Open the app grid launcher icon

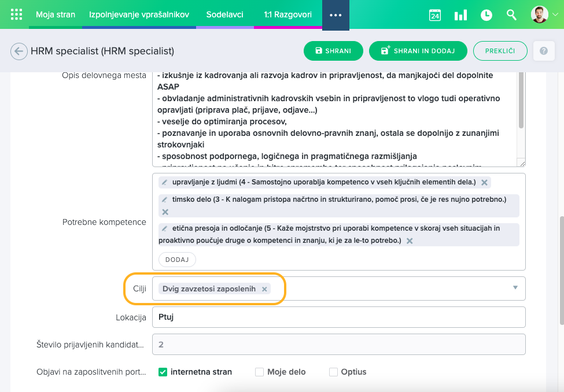click(17, 14)
